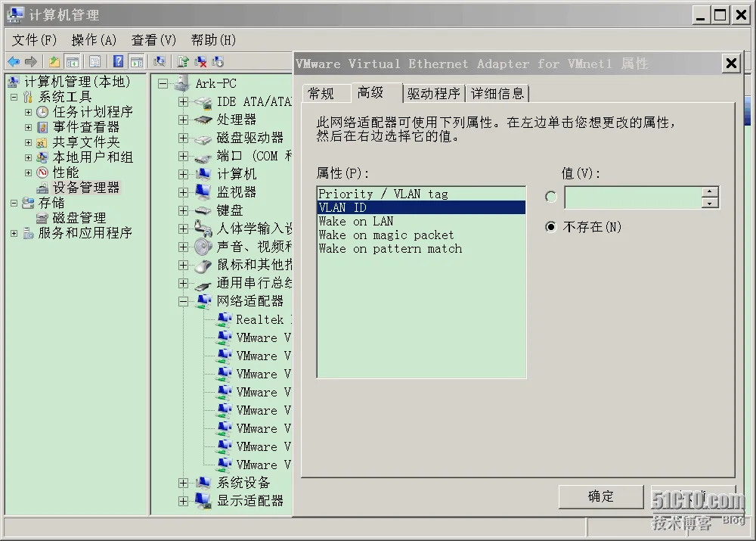This screenshot has width=756, height=541.
Task: Switch to the 驱动程序 tab
Action: [434, 94]
